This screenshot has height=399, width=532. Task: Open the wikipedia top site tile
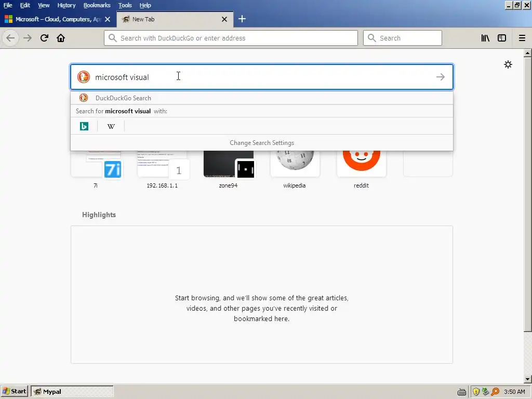[295, 169]
